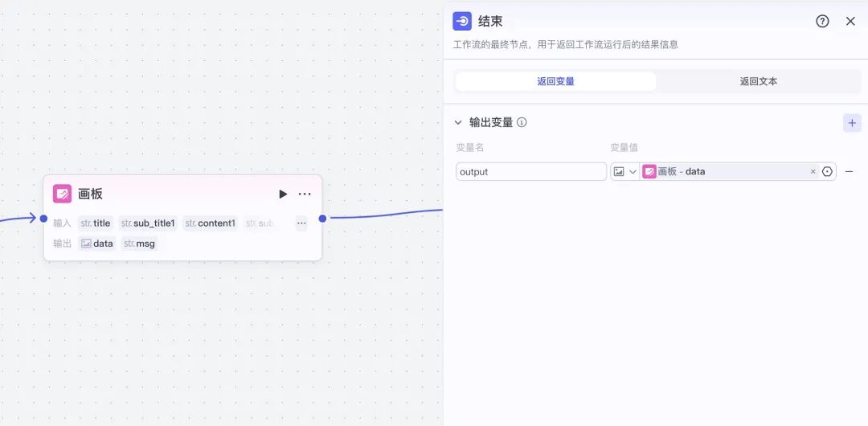The height and width of the screenshot is (426, 868).
Task: Click the pink 画板 node icon
Action: click(62, 194)
